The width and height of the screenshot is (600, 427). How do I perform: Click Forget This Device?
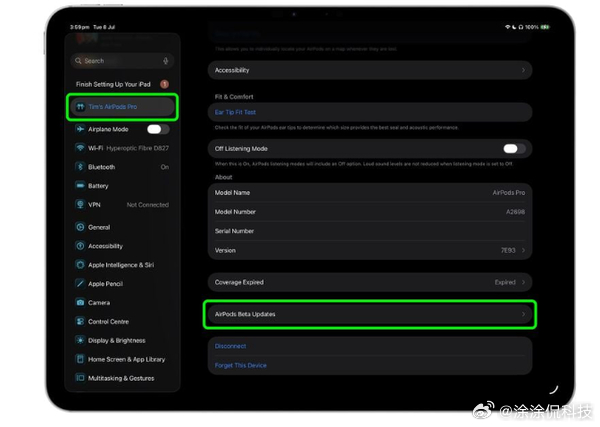click(241, 365)
